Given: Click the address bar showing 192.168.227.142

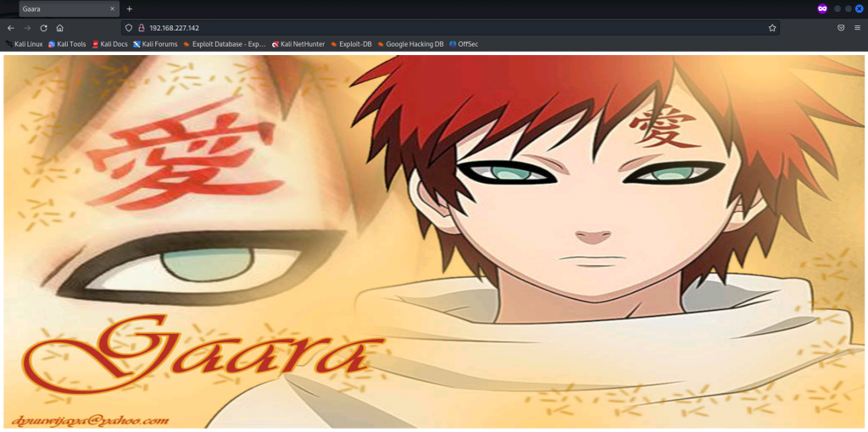Looking at the screenshot, I should point(451,28).
